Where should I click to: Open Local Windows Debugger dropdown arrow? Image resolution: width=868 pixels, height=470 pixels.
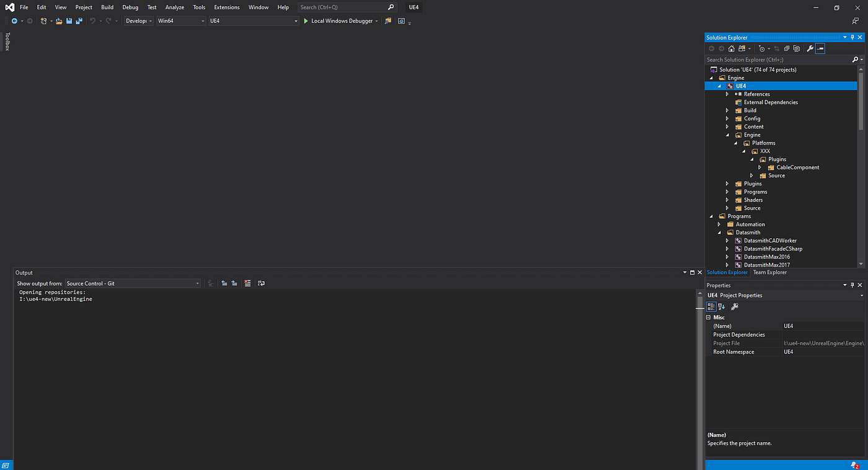click(x=377, y=21)
